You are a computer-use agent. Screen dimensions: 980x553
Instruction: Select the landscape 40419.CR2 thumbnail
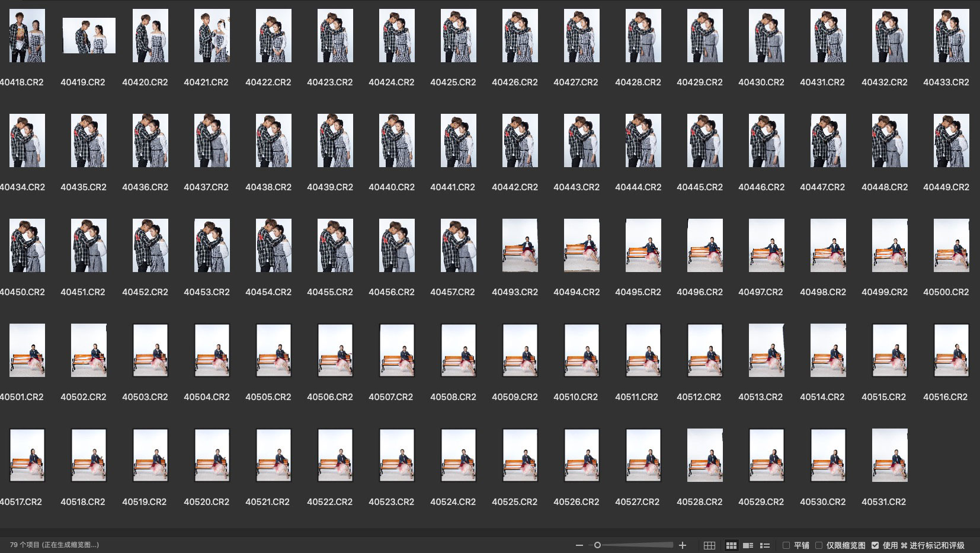pos(89,36)
